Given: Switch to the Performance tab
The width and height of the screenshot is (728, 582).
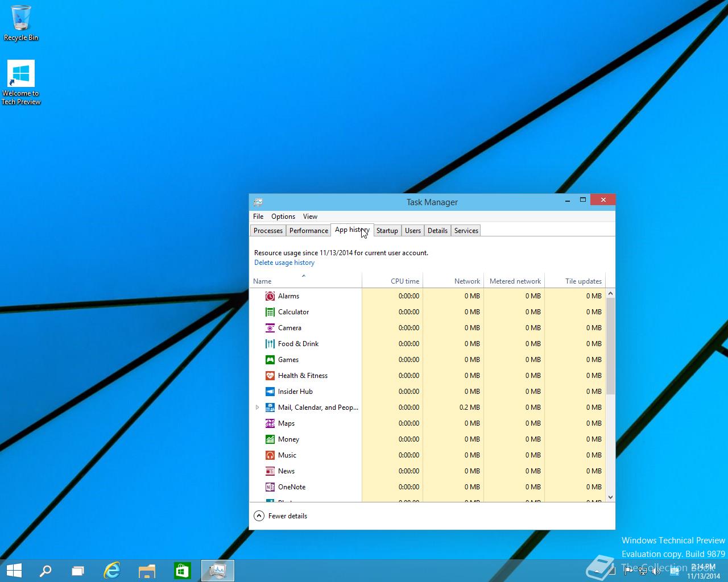Looking at the screenshot, I should pos(309,231).
